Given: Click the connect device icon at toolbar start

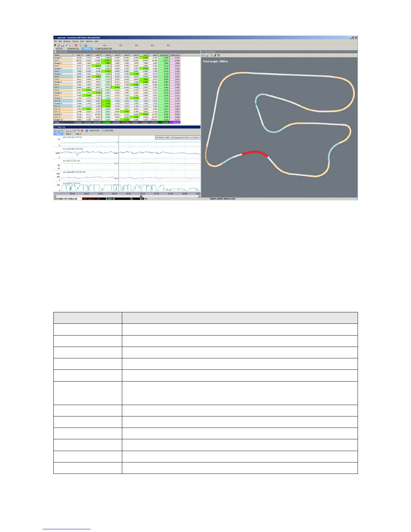Looking at the screenshot, I should (x=55, y=45).
